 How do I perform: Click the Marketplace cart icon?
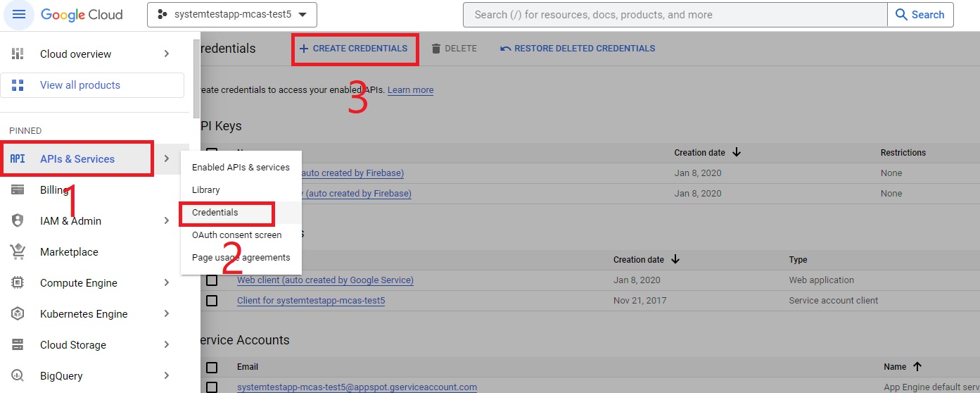pos(18,252)
